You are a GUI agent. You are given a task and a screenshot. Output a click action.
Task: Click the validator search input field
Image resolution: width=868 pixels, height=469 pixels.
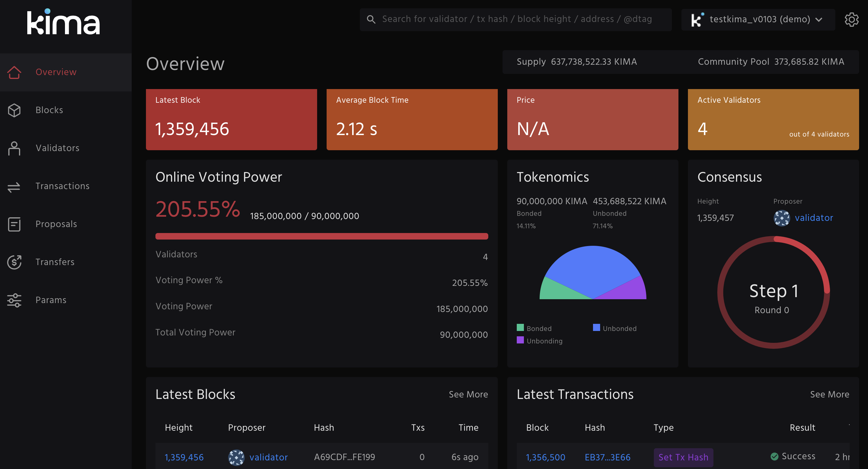516,20
